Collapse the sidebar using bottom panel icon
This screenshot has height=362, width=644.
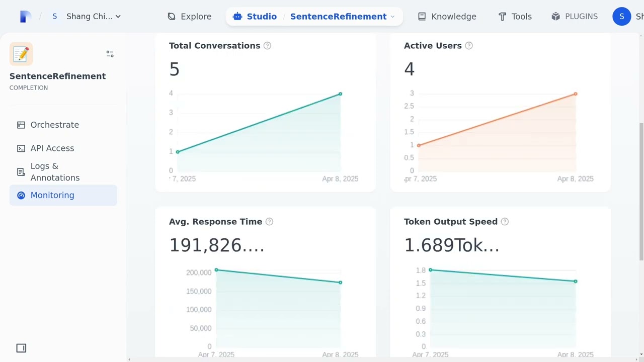pyautogui.click(x=21, y=348)
